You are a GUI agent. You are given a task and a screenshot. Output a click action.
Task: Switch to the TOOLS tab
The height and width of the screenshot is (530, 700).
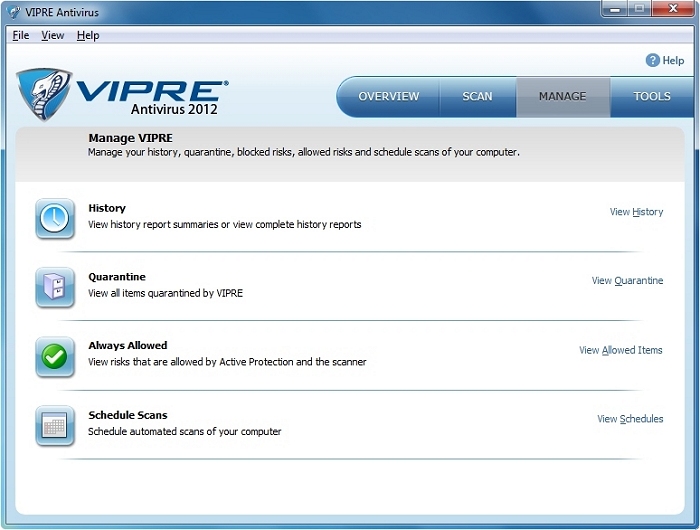tap(652, 96)
